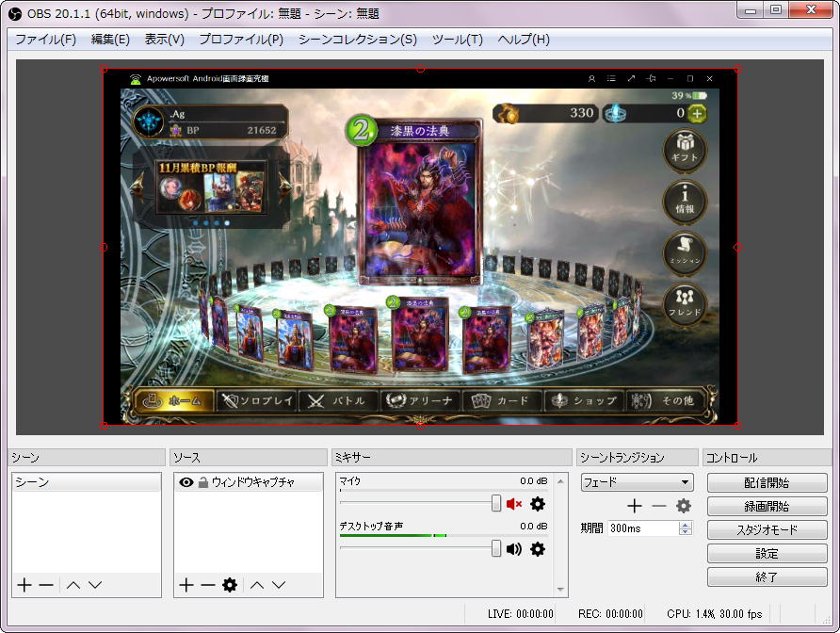Click バトル tab in captured game

[339, 400]
